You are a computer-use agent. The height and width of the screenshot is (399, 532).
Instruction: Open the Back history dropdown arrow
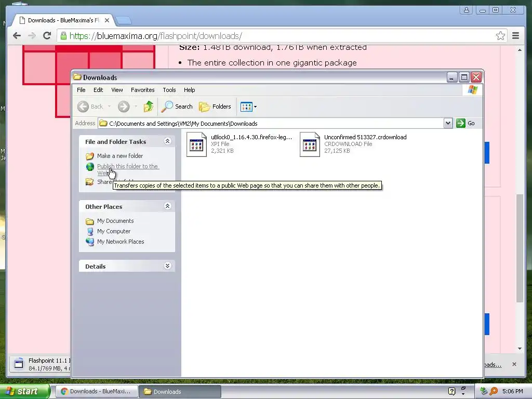(x=109, y=107)
